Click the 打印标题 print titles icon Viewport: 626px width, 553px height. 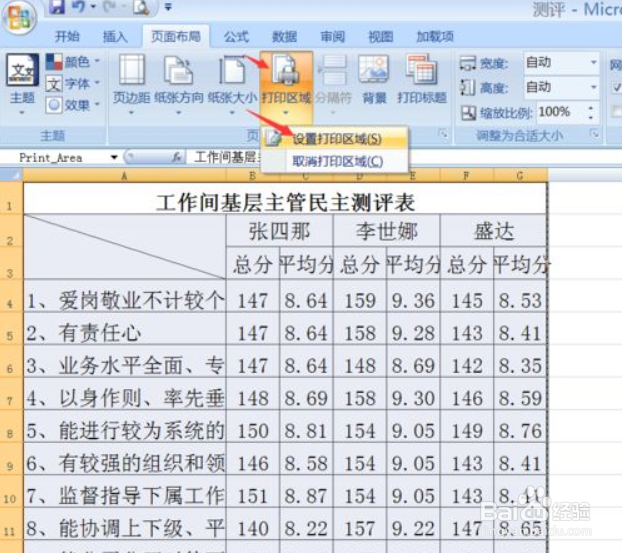422,69
